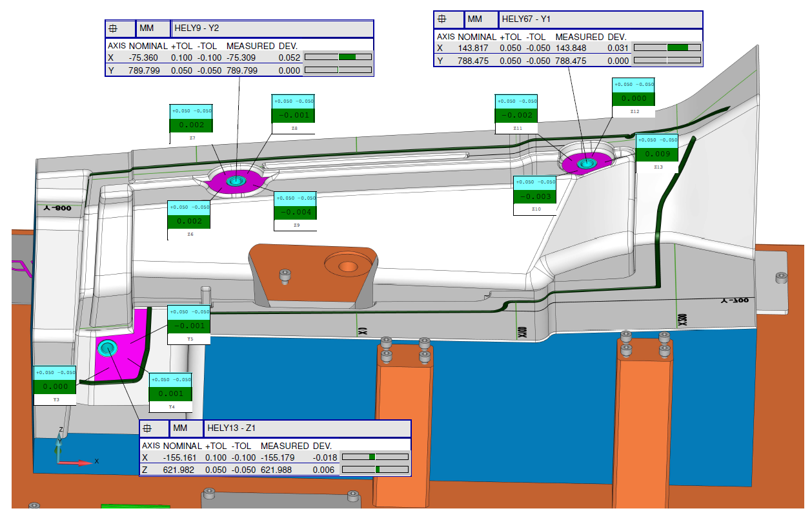
Task: Select the HELY9 - Y2 title header
Action: [273, 28]
